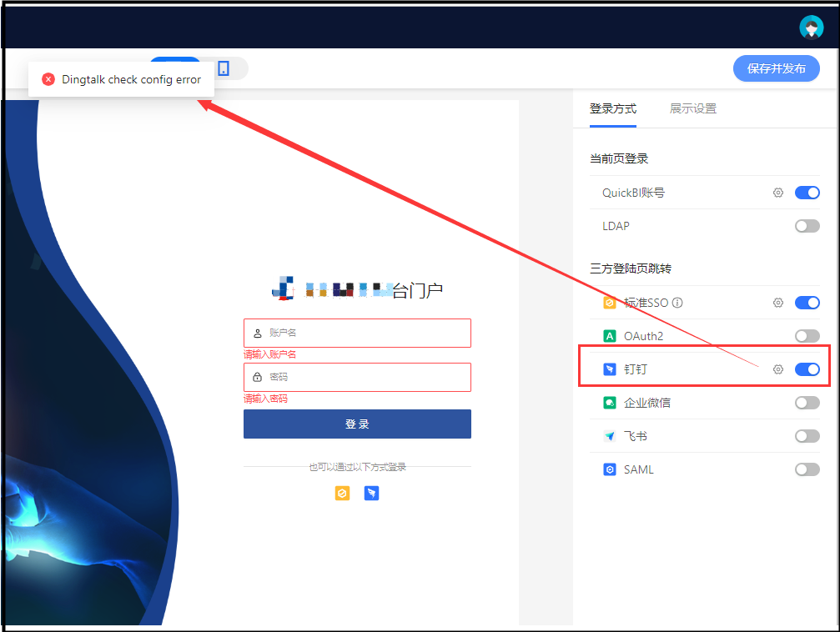Switch preview to mobile device view
Viewport: 840px width, 632px height.
(x=224, y=68)
